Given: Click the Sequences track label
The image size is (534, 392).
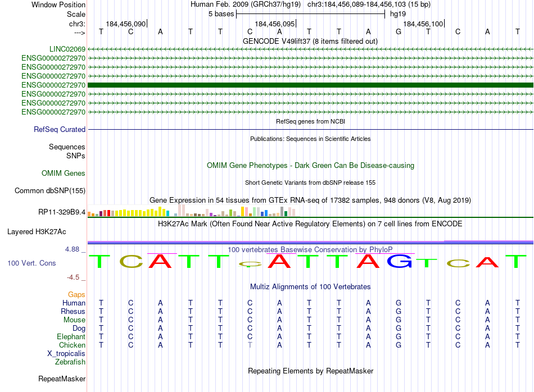Looking at the screenshot, I should tap(67, 147).
